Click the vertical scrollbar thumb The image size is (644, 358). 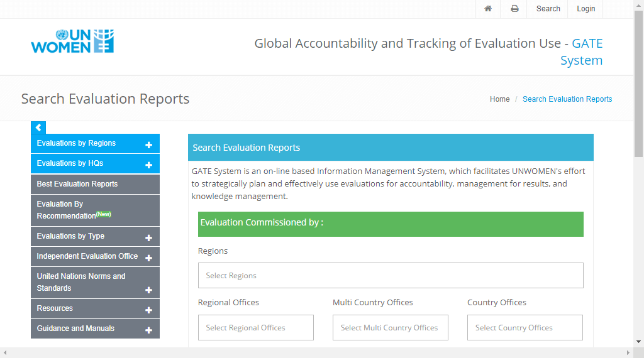tap(639, 84)
